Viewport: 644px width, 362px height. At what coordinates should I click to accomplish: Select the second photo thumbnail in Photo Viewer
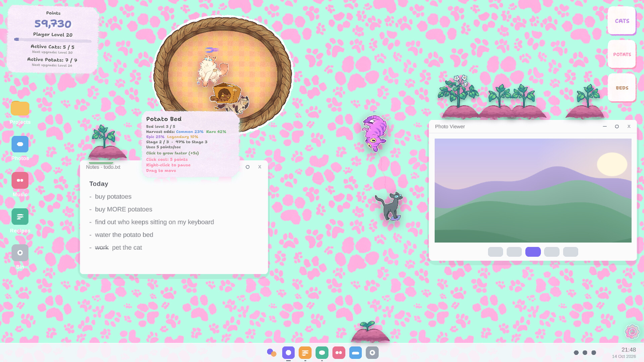pyautogui.click(x=514, y=252)
